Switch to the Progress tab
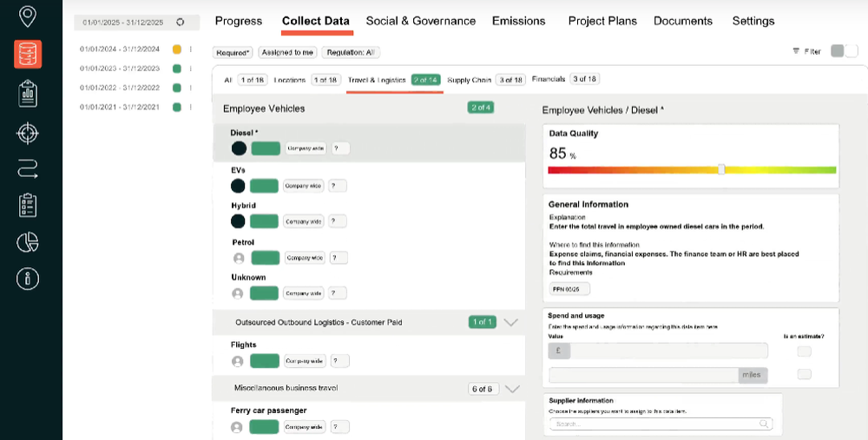 239,21
